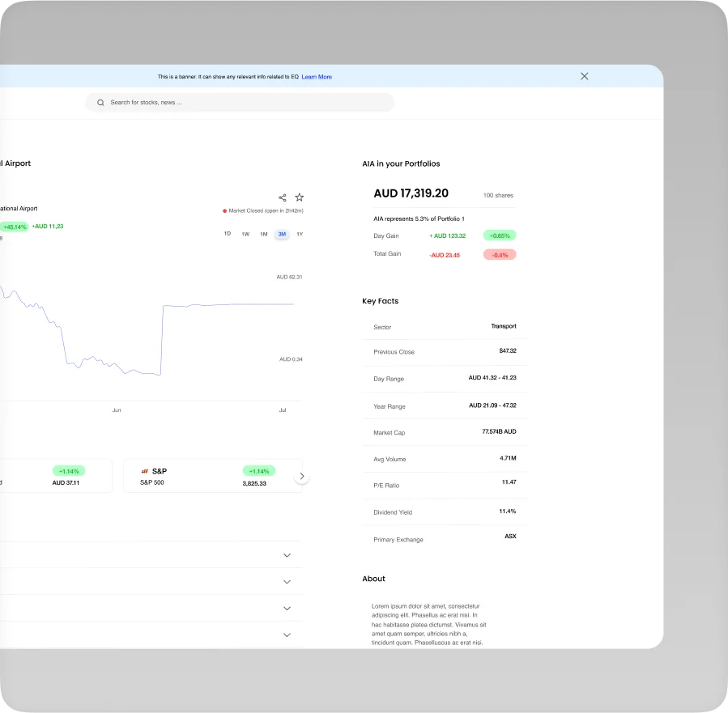The height and width of the screenshot is (713, 728).
Task: Click the AUD 41.32 - 41.23 day range
Action: [492, 378]
